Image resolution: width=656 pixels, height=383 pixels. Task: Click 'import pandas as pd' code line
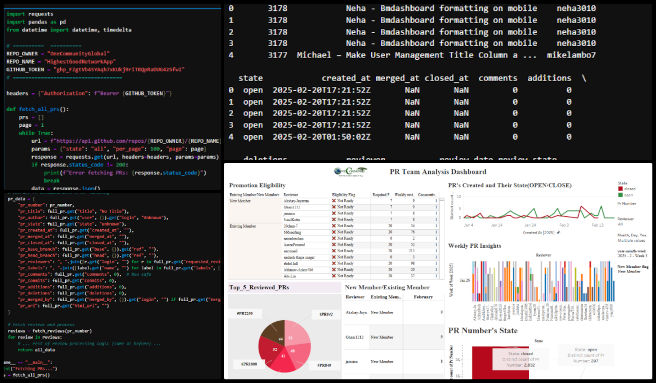(36, 22)
